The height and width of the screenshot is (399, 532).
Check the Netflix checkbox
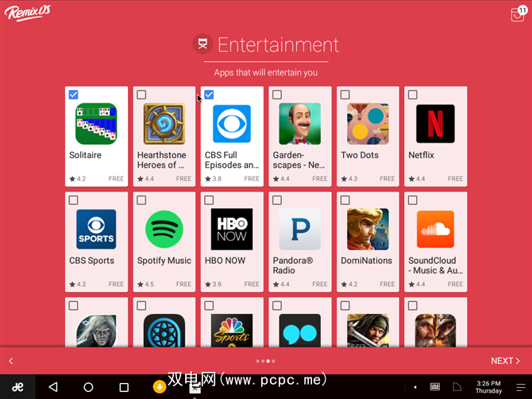413,95
